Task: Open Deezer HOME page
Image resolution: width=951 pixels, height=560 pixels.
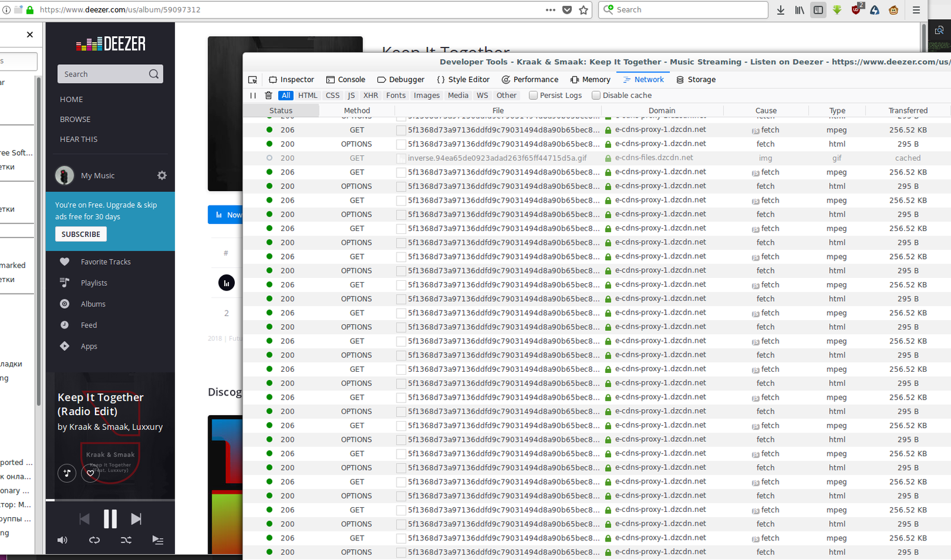Action: pos(71,99)
